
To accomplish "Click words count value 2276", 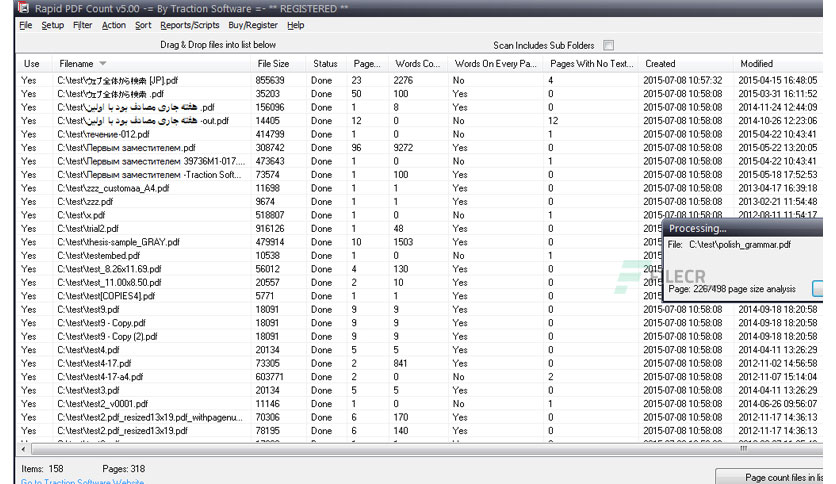I will click(403, 80).
